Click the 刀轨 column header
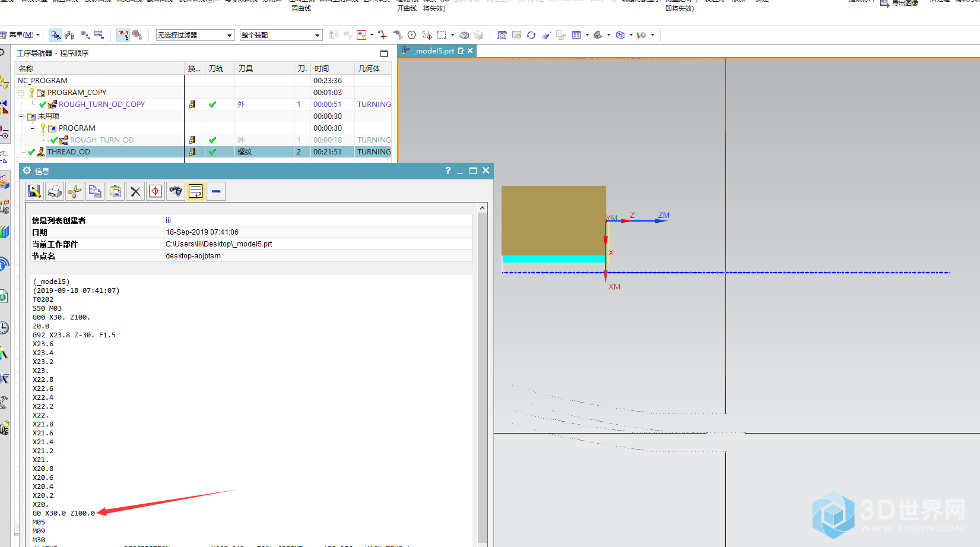This screenshot has height=547, width=980. coord(220,69)
